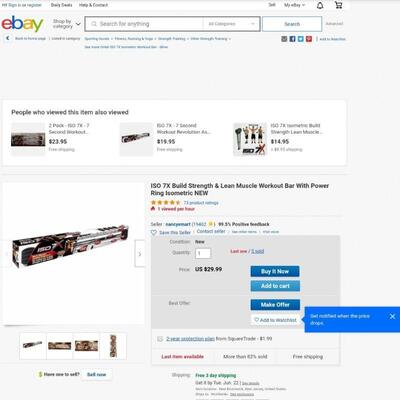Expand the Shop by category dropdown

tap(67, 24)
